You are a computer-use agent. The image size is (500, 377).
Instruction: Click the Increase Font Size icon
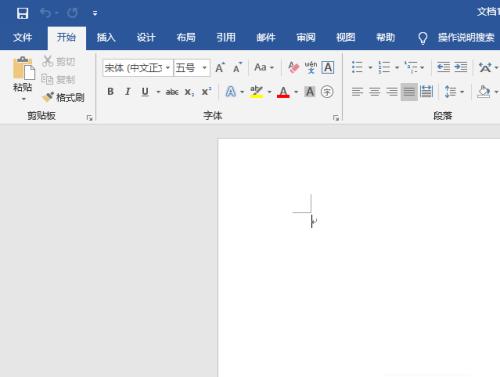pos(220,68)
